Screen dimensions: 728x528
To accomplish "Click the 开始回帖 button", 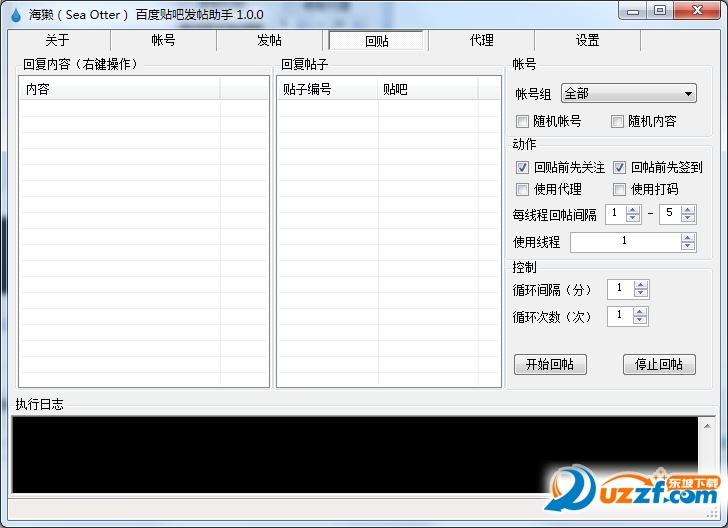I will pos(550,364).
